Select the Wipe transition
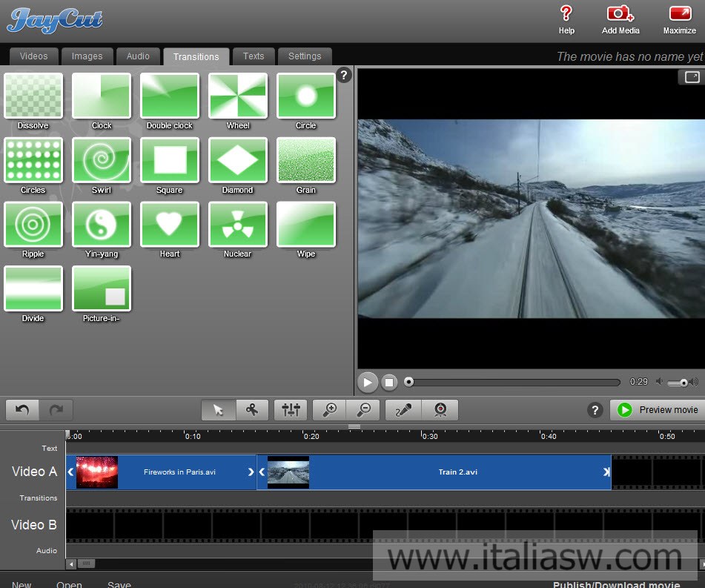This screenshot has width=705, height=588. click(306, 224)
